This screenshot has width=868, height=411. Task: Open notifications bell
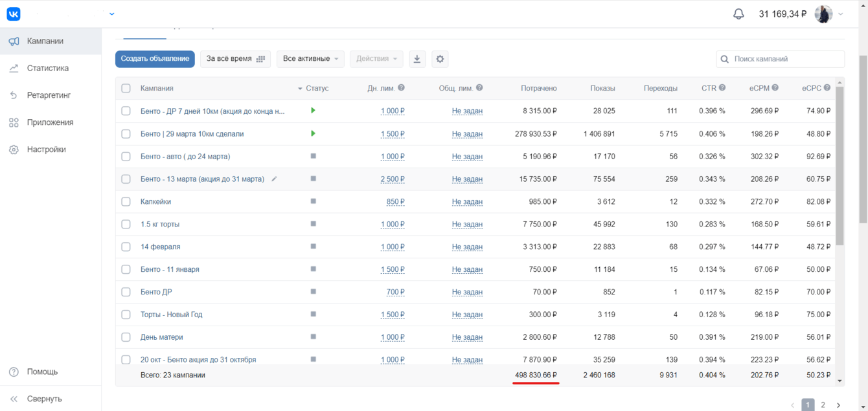coord(738,14)
